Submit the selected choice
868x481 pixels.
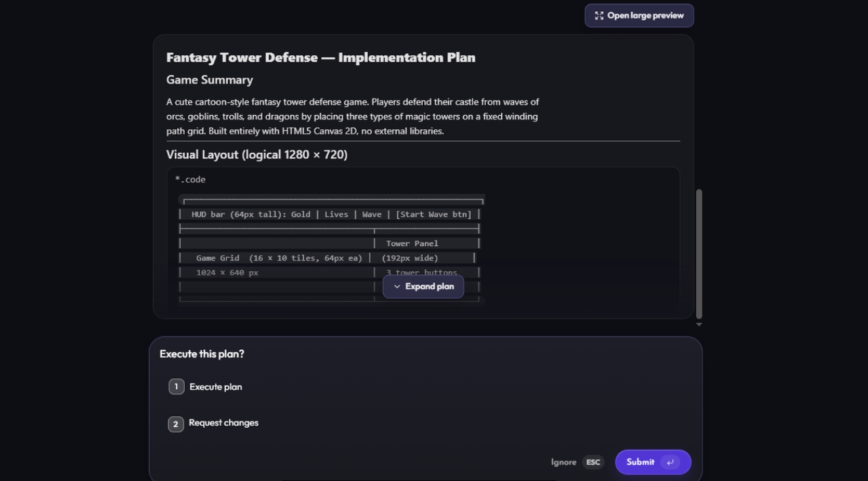(652, 462)
